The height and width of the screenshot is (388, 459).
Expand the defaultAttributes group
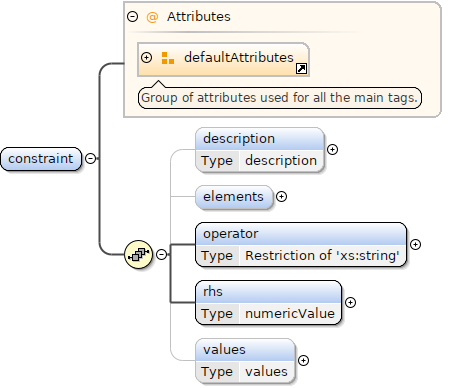146,57
